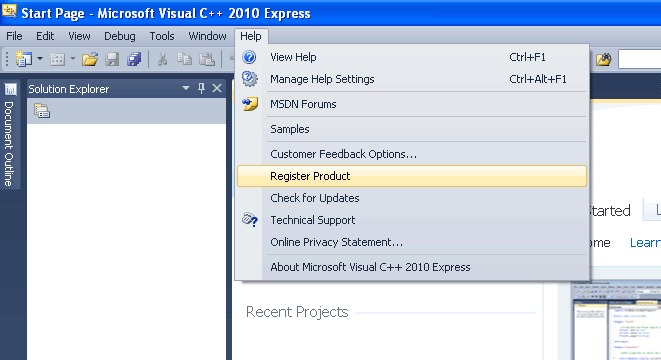Image resolution: width=661 pixels, height=360 pixels.
Task: Open Solution Explorer window position dropdown
Action: coord(185,88)
